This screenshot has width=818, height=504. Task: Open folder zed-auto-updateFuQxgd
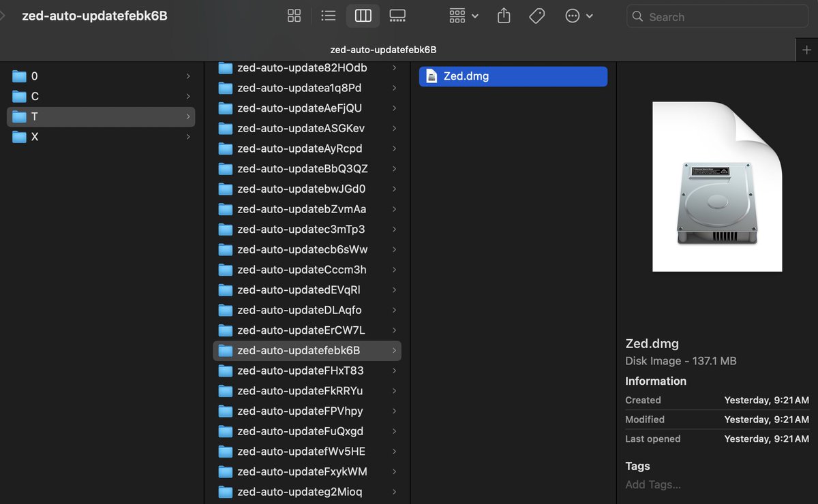307,431
